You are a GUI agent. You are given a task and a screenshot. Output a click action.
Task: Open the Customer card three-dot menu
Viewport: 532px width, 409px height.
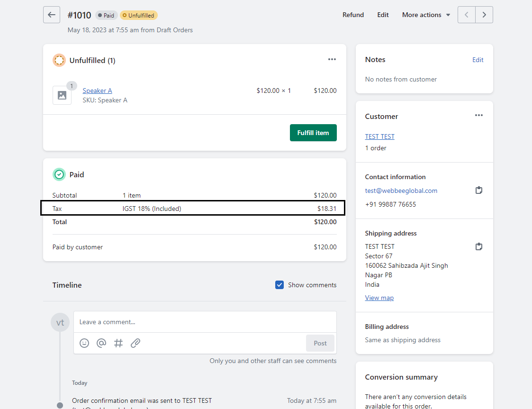(x=479, y=116)
